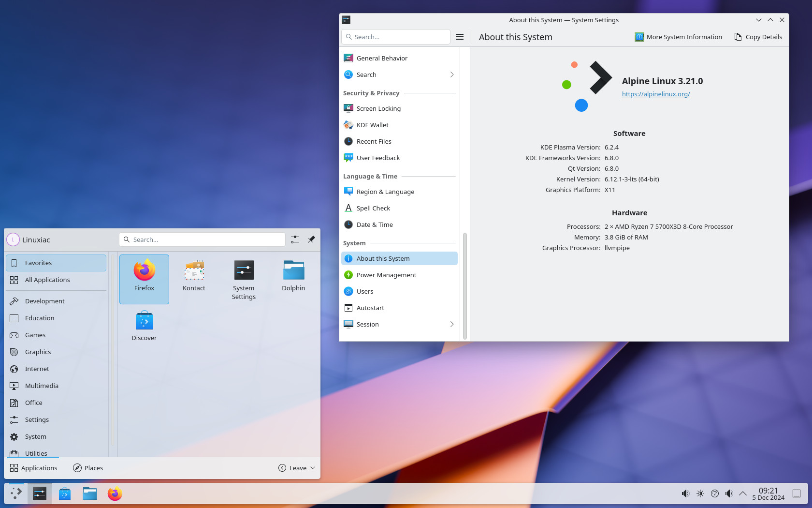This screenshot has width=812, height=508.
Task: Select Favorites category in launcher
Action: (x=56, y=263)
